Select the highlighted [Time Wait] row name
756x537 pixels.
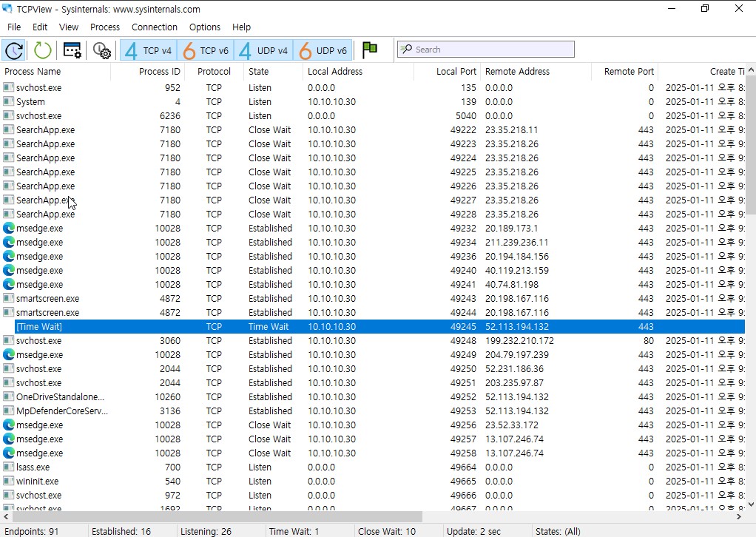click(x=39, y=326)
